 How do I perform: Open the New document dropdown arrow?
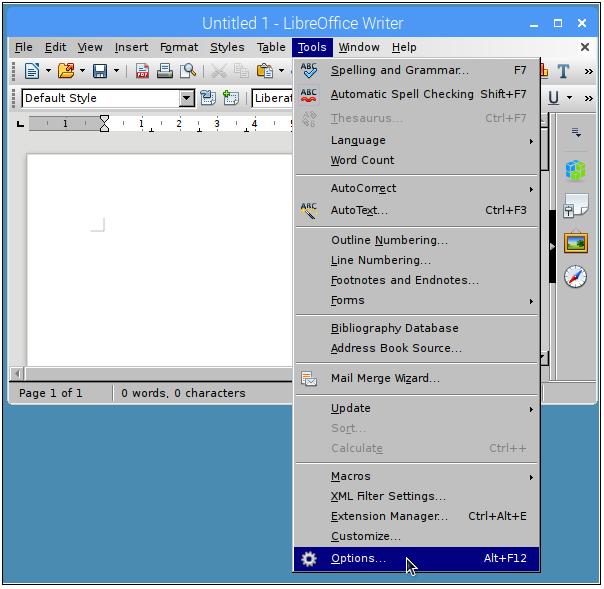(x=48, y=71)
